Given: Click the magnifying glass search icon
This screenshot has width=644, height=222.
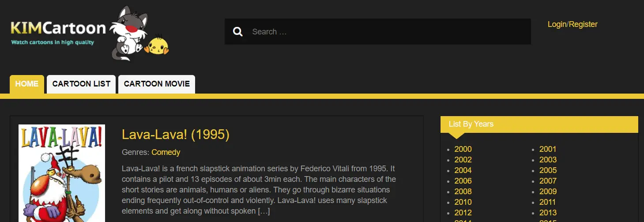Looking at the screenshot, I should click(x=238, y=31).
